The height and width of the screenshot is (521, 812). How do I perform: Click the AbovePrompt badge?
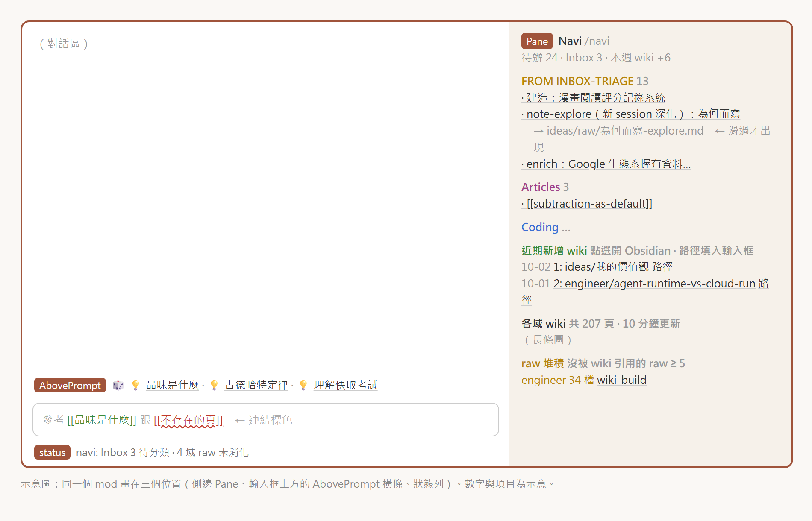click(x=70, y=385)
